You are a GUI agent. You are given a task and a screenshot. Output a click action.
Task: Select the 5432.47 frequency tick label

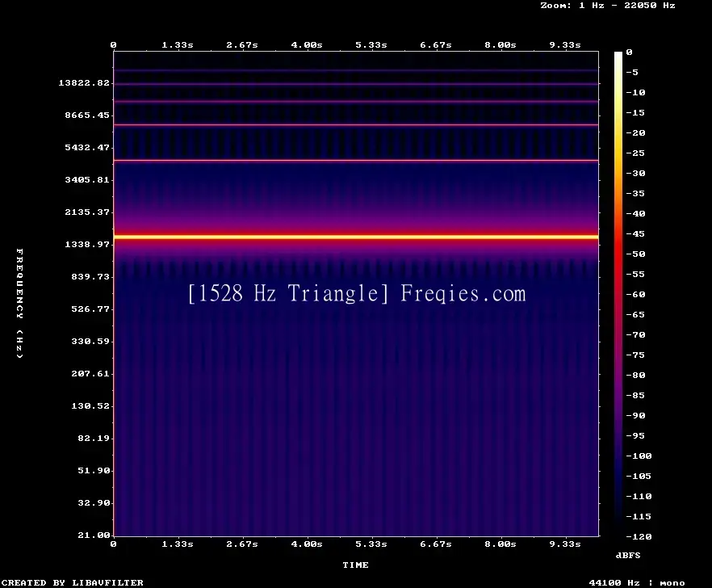[x=87, y=147]
